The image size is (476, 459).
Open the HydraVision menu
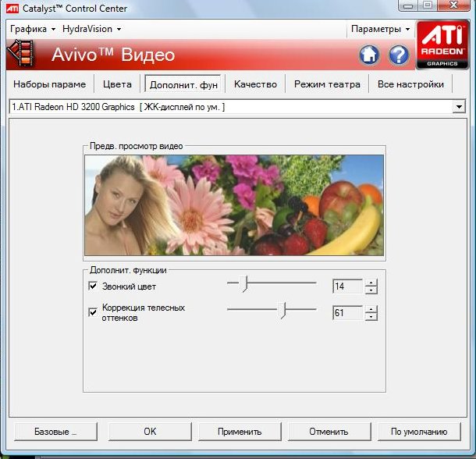pos(91,29)
